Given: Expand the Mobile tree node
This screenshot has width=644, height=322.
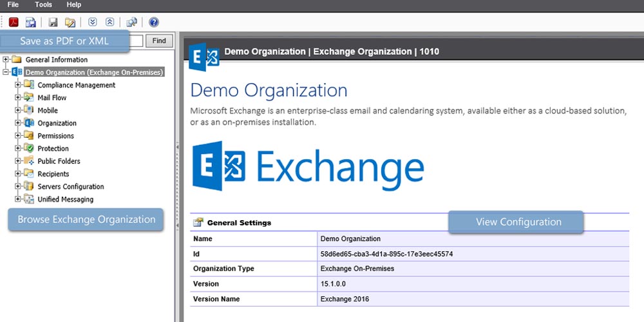Looking at the screenshot, I should coord(17,111).
